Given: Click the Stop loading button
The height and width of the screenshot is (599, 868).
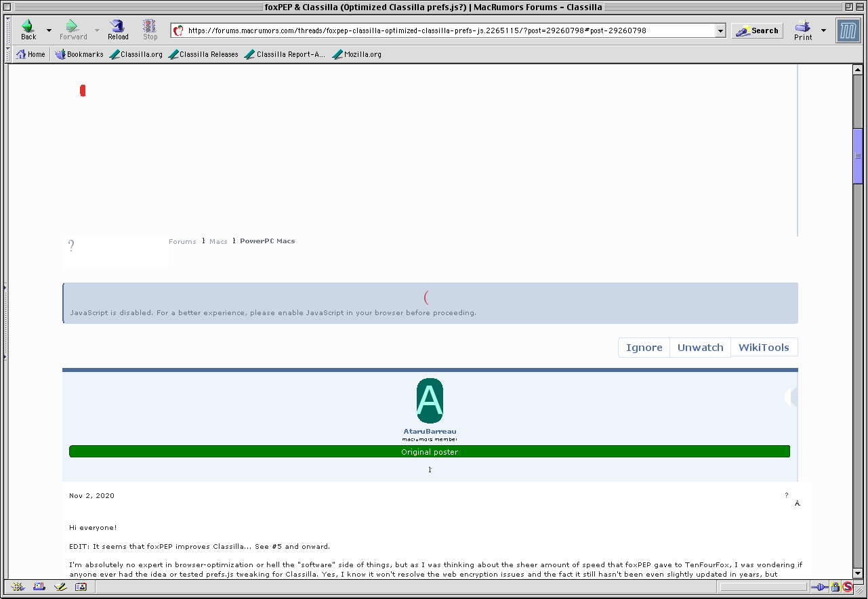Looking at the screenshot, I should (x=150, y=30).
